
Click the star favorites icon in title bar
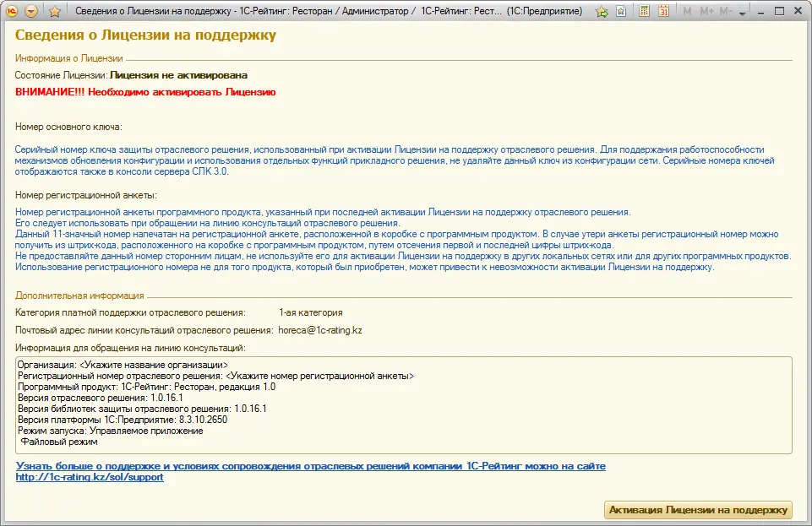click(x=54, y=12)
